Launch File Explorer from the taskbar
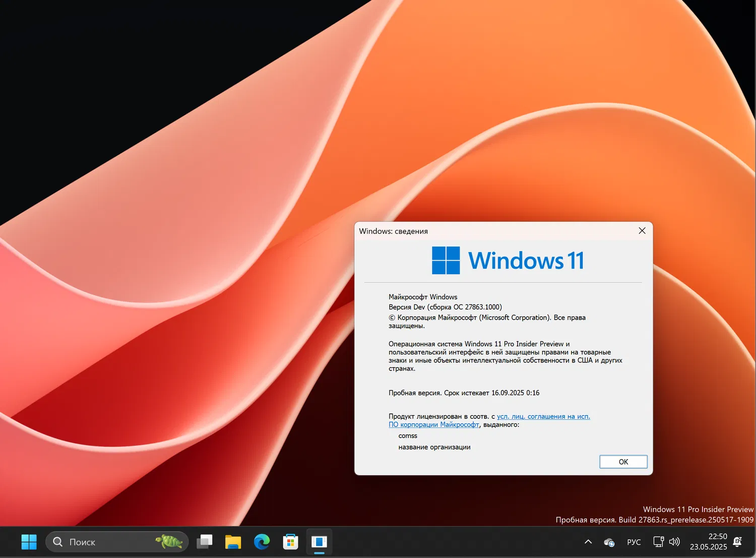Screen dimensions: 756x558 [x=233, y=542]
